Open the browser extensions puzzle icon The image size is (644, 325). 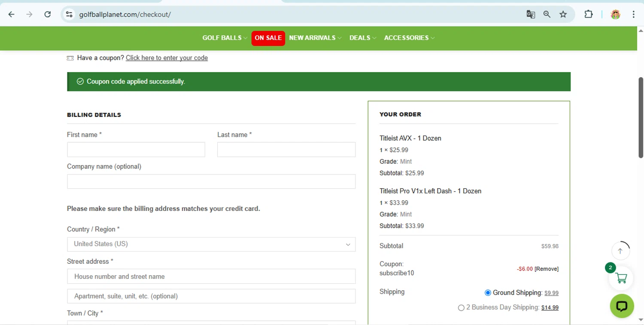tap(589, 14)
